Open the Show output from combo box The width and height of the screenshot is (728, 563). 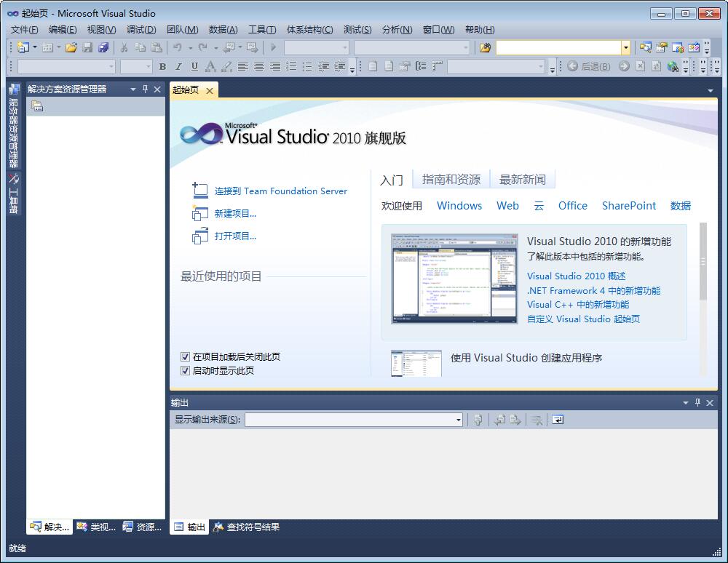(x=354, y=420)
